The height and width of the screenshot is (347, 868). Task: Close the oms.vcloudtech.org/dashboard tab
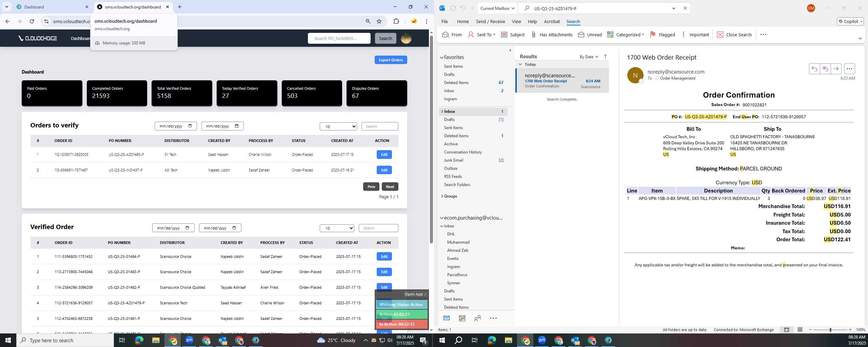click(167, 7)
